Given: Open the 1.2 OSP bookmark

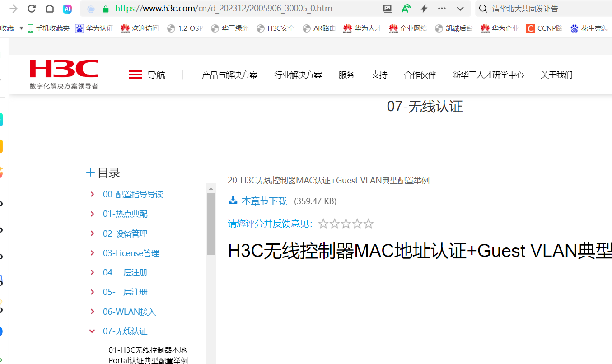Looking at the screenshot, I should coord(185,28).
